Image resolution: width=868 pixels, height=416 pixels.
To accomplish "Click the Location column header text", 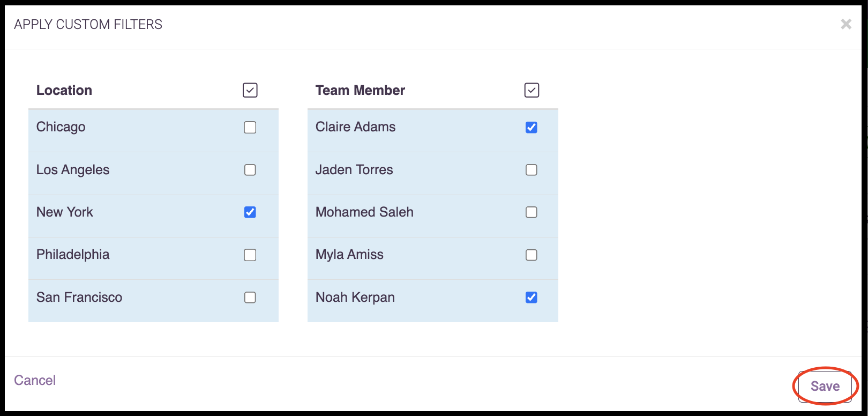I will [64, 90].
